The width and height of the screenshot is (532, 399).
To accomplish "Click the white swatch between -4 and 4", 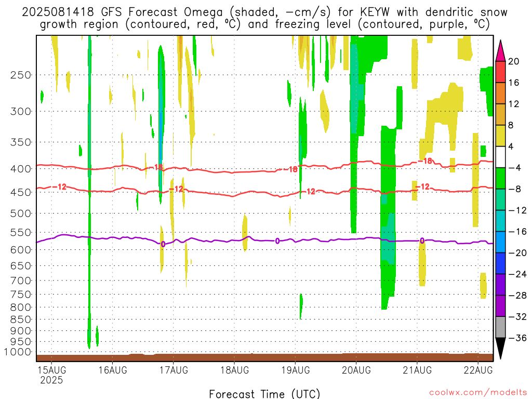I will (x=500, y=157).
